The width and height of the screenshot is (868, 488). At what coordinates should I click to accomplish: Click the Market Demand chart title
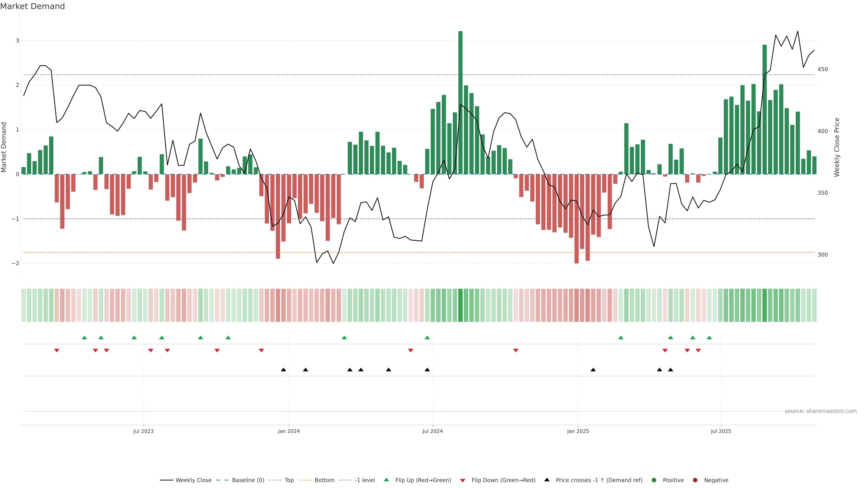32,6
